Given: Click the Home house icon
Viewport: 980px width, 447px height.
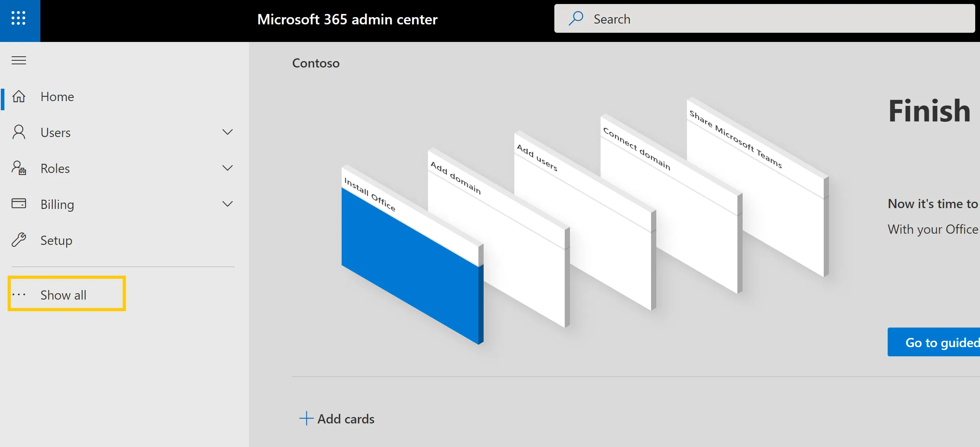Looking at the screenshot, I should pyautogui.click(x=19, y=96).
